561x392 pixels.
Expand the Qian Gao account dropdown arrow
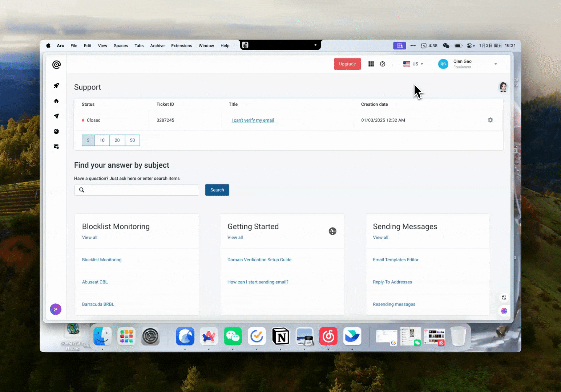(496, 64)
